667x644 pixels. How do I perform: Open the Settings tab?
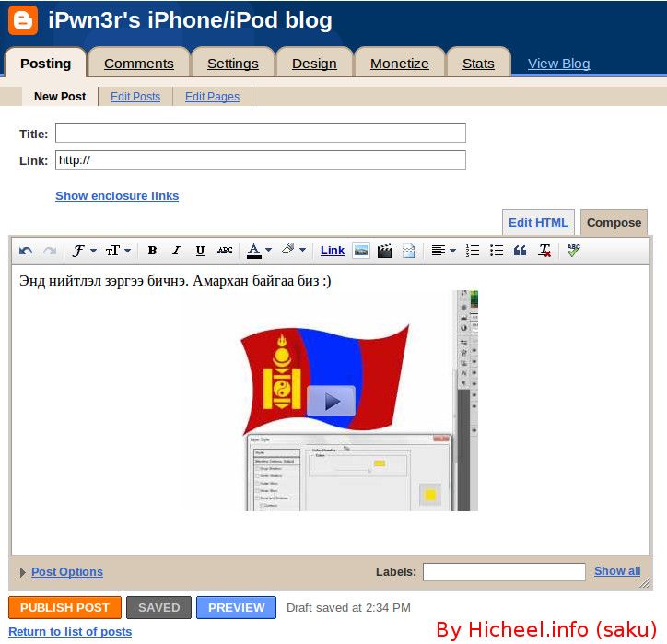click(233, 64)
